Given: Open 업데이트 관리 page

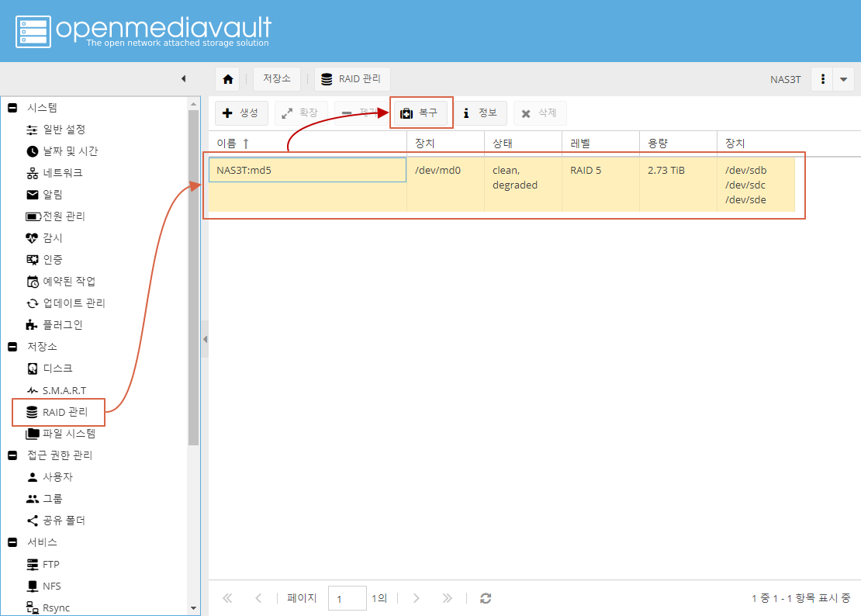Looking at the screenshot, I should 66,303.
